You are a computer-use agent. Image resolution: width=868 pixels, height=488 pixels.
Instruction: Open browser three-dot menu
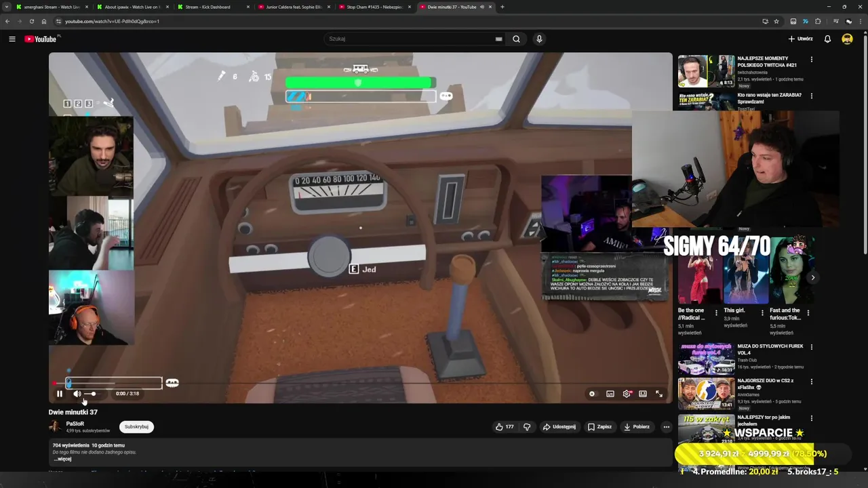pos(861,21)
